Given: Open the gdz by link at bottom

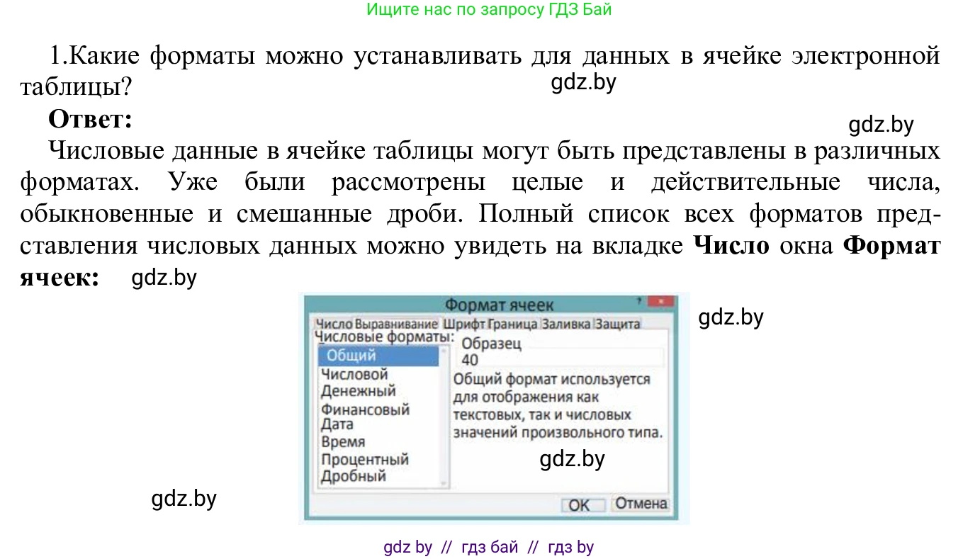Looking at the screenshot, I should 408,546.
